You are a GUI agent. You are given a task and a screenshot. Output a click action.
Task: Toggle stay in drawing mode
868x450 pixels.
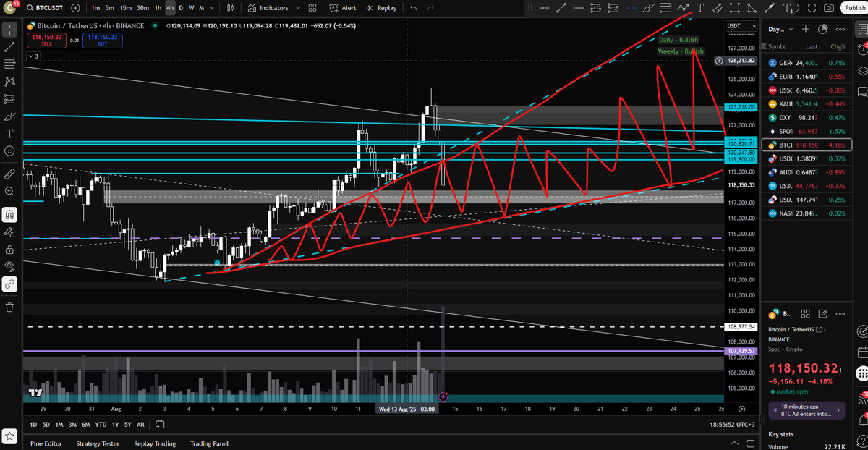coord(9,232)
